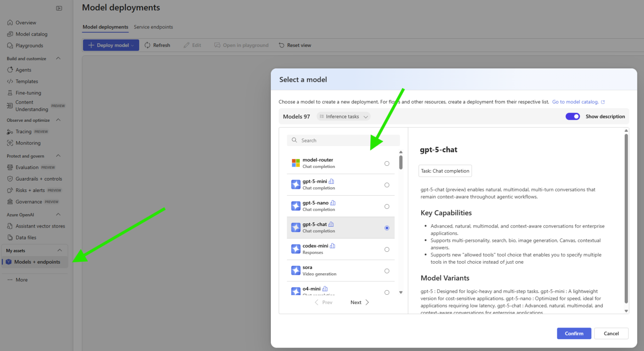
Task: Select Agents under Build and customize
Action: [x=22, y=70]
